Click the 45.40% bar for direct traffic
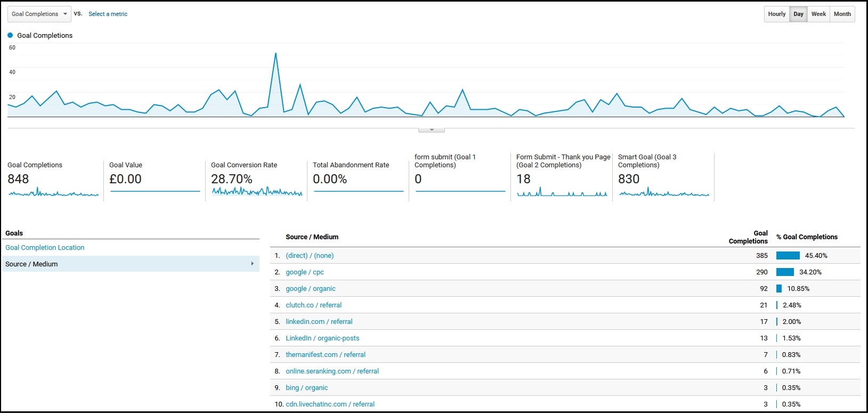 [788, 256]
